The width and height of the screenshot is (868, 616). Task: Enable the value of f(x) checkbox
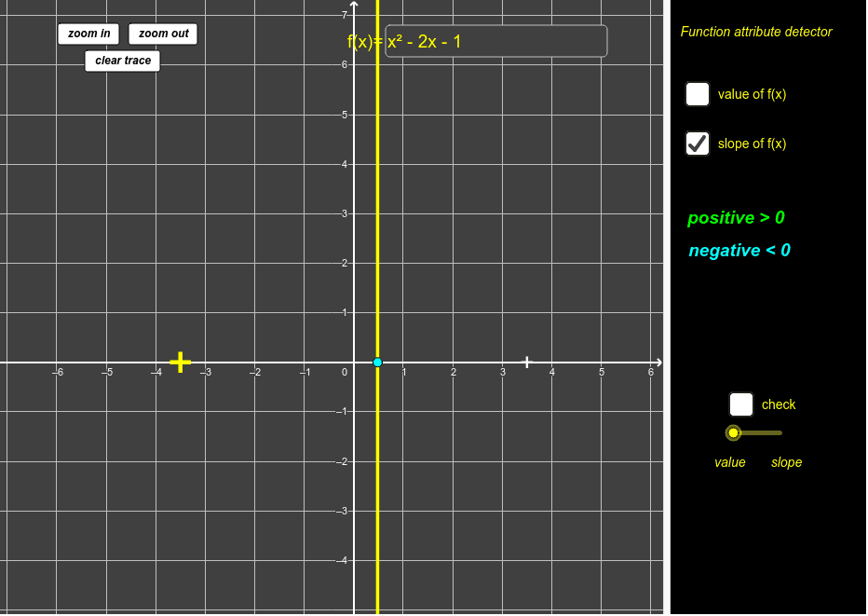(x=697, y=93)
